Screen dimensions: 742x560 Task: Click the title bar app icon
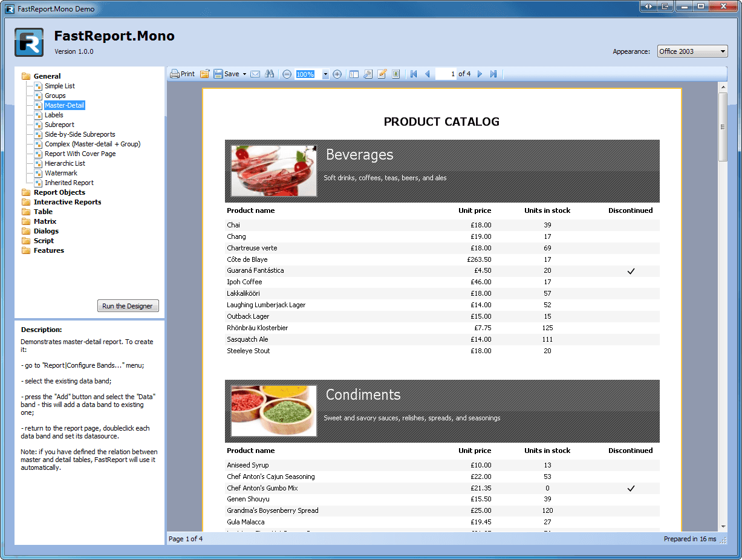(x=10, y=8)
